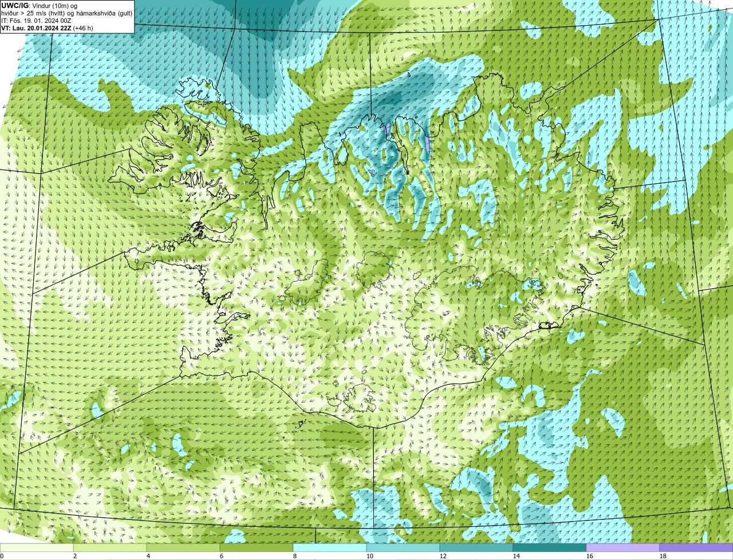733x560 pixels.
Task: Click the 'VT: Lau. 20.01.2024 22Z' valid time
Action: tap(36, 28)
